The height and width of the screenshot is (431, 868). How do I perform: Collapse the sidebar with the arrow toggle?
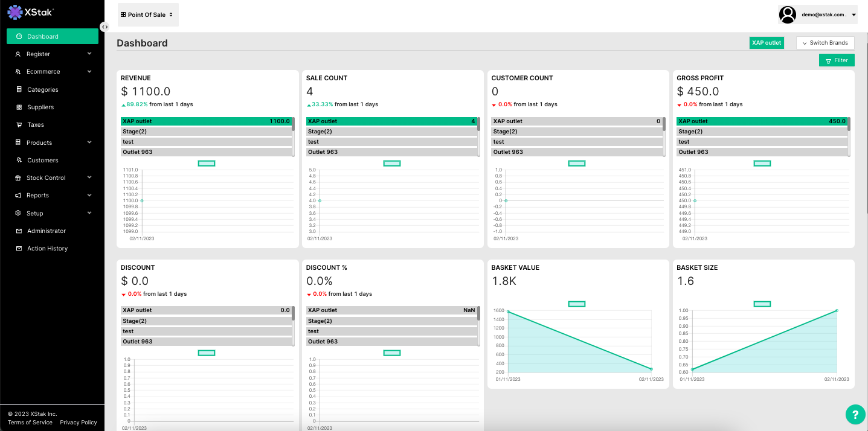tap(104, 27)
